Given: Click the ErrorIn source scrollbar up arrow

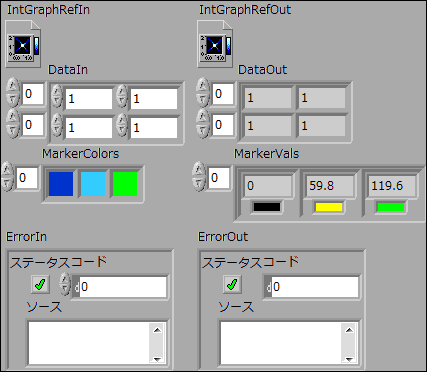Looking at the screenshot, I should pyautogui.click(x=157, y=330).
